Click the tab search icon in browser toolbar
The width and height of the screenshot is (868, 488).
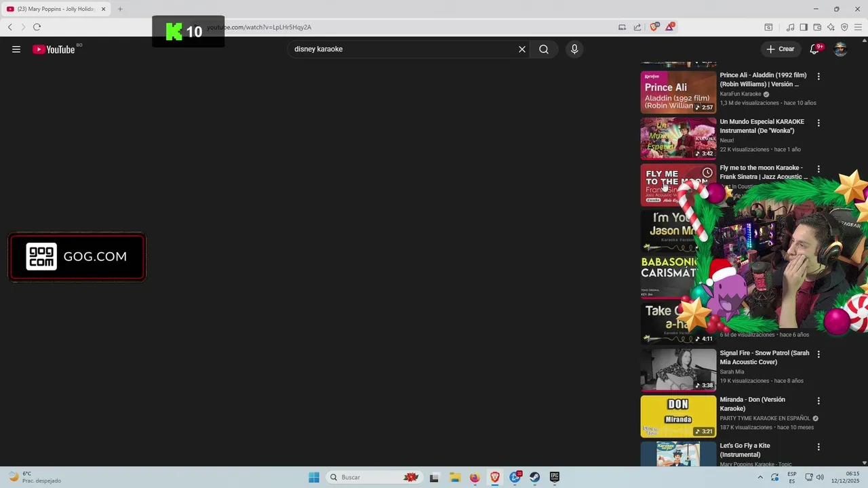click(x=768, y=27)
